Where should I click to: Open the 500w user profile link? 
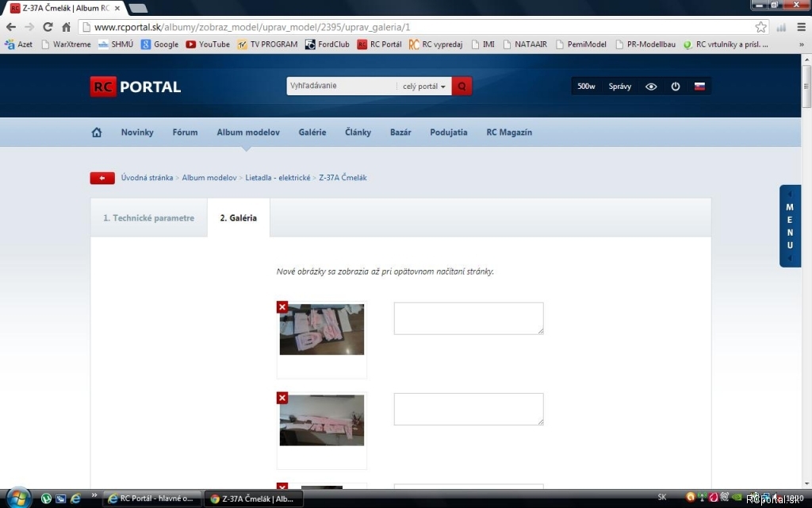click(x=586, y=87)
